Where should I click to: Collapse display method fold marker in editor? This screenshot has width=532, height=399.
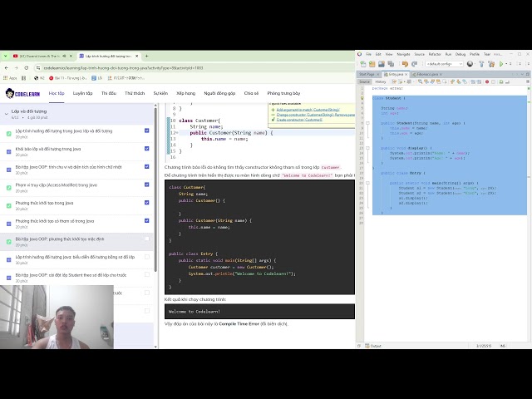367,148
